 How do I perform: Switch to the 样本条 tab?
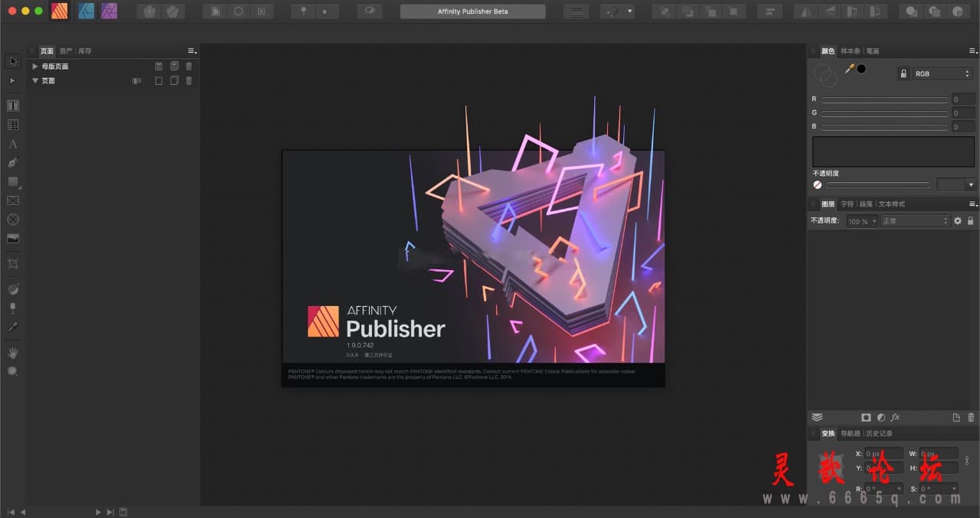pos(850,51)
